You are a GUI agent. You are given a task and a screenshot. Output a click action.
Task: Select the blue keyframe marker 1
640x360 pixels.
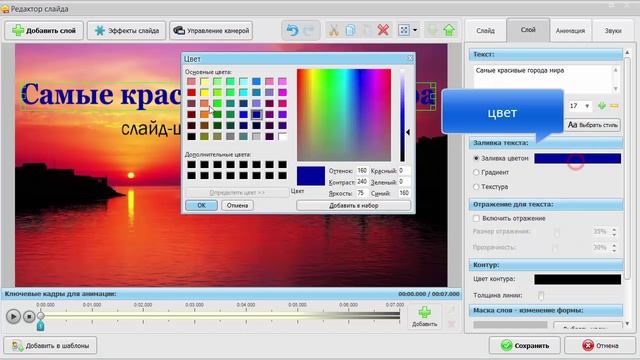coord(40,326)
